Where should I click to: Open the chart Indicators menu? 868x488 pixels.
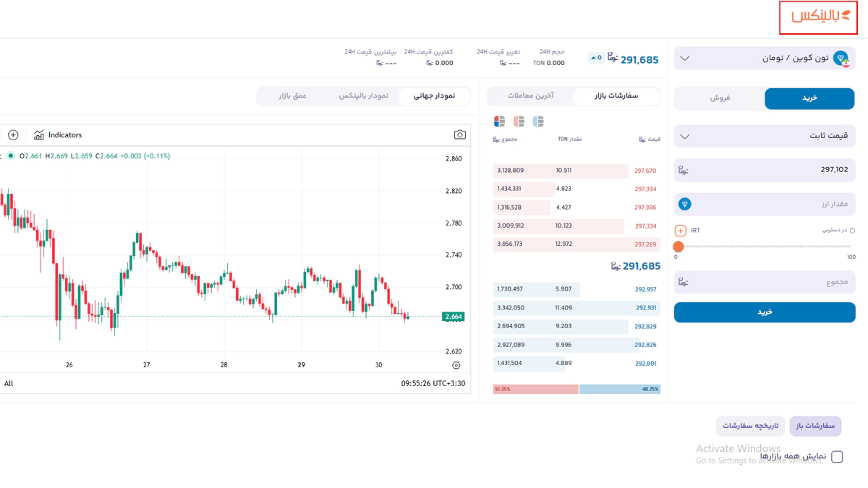tap(58, 135)
